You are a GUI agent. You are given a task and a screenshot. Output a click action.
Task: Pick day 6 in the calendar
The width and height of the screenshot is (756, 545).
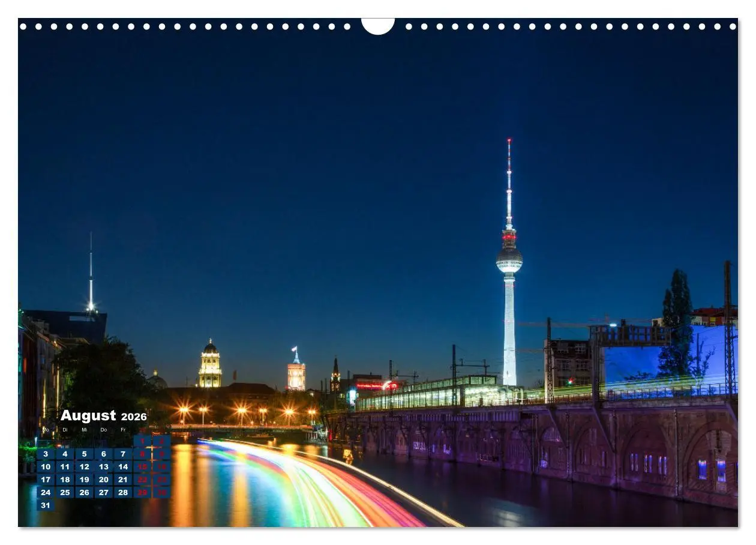pos(103,454)
